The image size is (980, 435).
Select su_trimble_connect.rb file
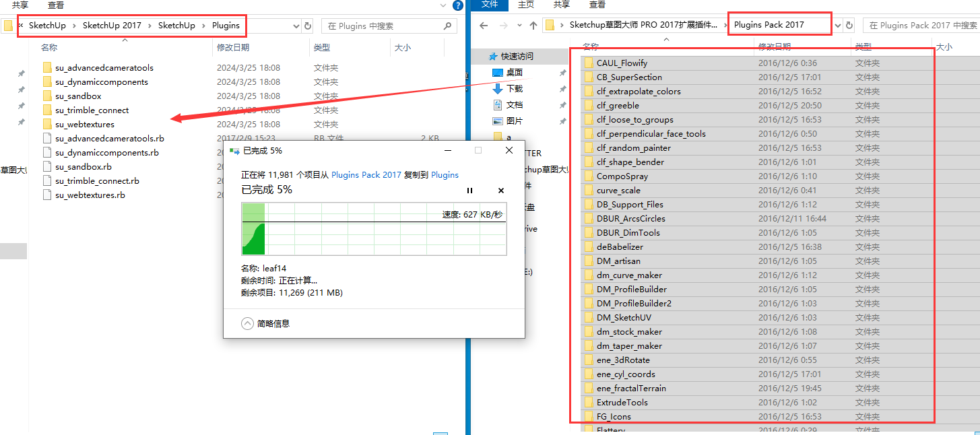click(x=97, y=181)
